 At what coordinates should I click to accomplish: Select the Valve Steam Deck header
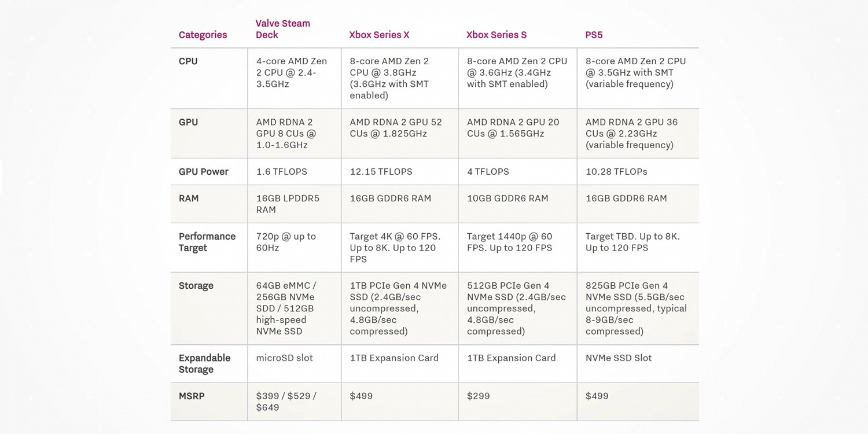(x=283, y=29)
